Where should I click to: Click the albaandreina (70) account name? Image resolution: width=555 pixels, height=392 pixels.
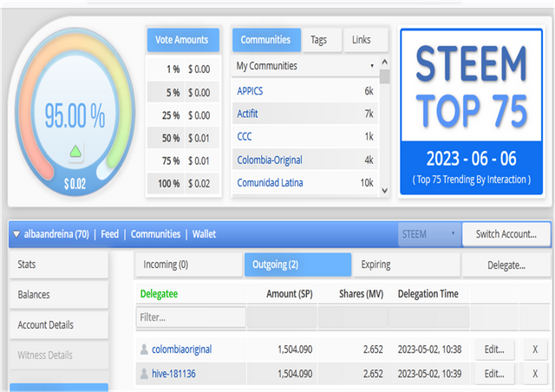coord(56,234)
